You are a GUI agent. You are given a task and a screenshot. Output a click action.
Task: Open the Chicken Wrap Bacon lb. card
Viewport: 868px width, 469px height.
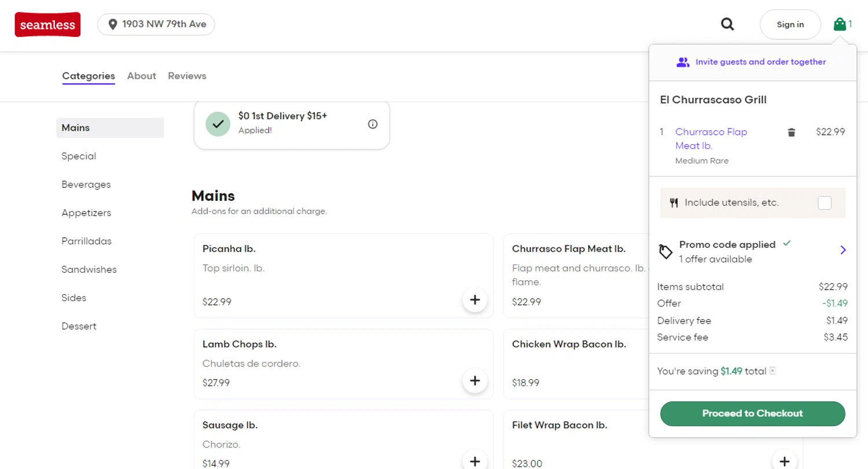click(x=576, y=364)
